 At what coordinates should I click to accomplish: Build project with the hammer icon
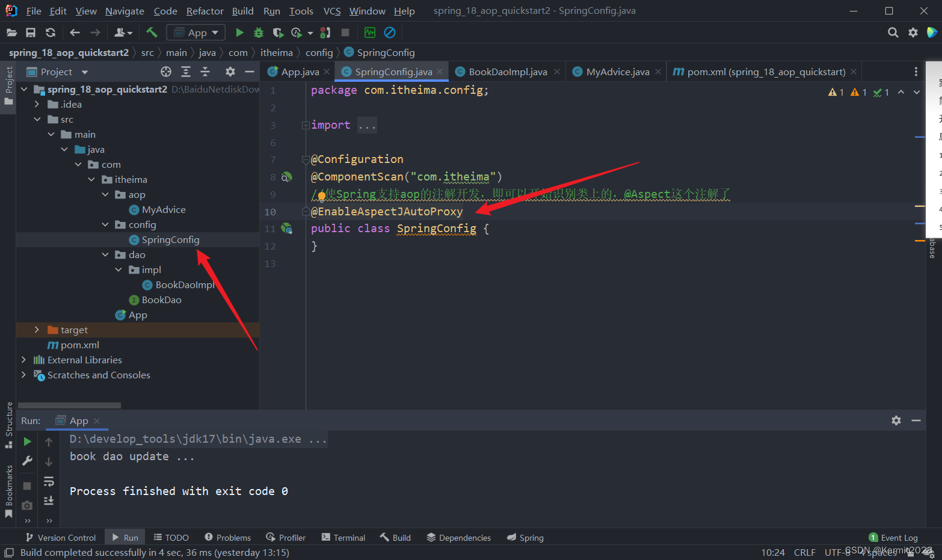point(152,32)
